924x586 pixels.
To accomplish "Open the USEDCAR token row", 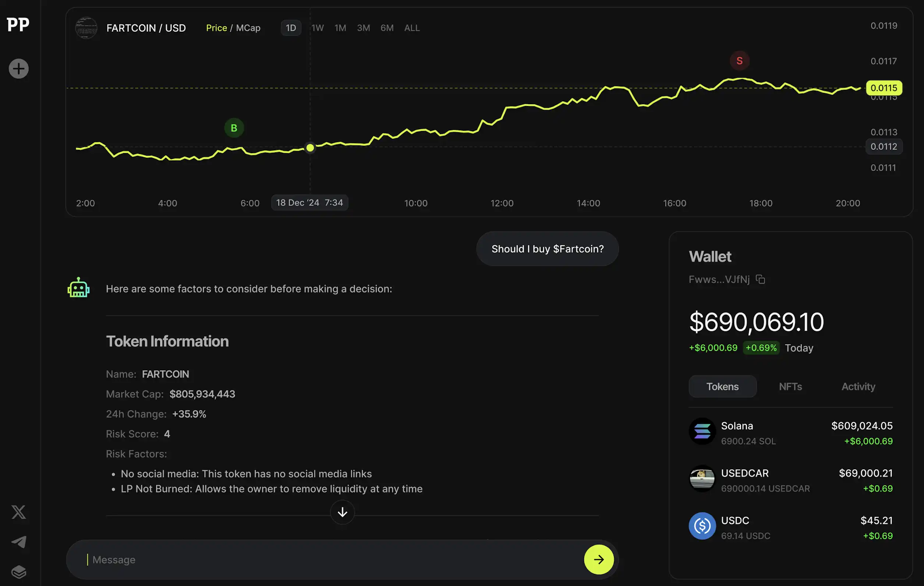I will (790, 480).
